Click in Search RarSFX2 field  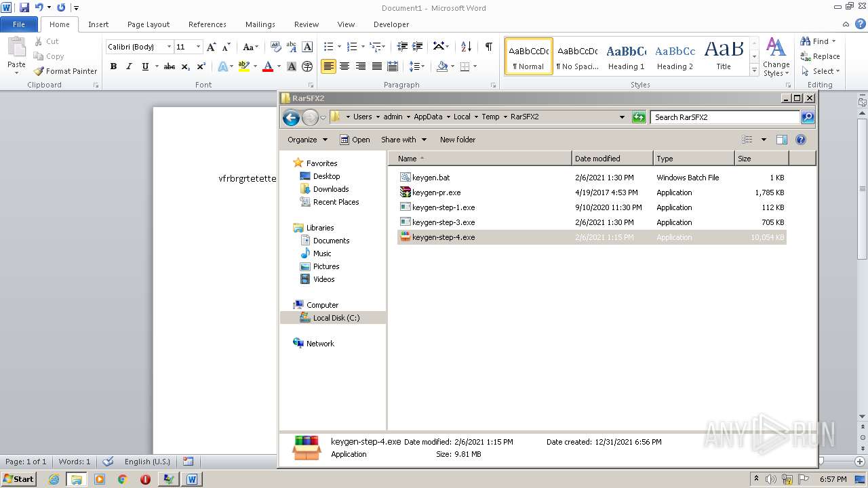(725, 117)
